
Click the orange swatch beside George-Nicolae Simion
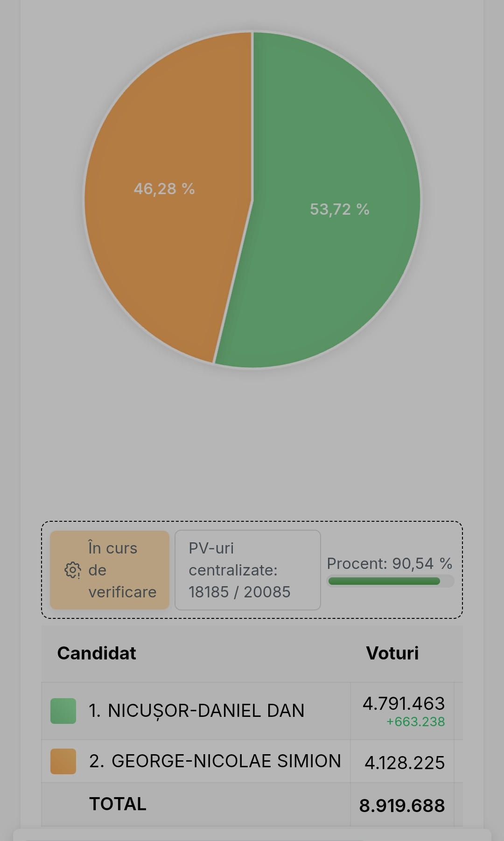tap(63, 761)
